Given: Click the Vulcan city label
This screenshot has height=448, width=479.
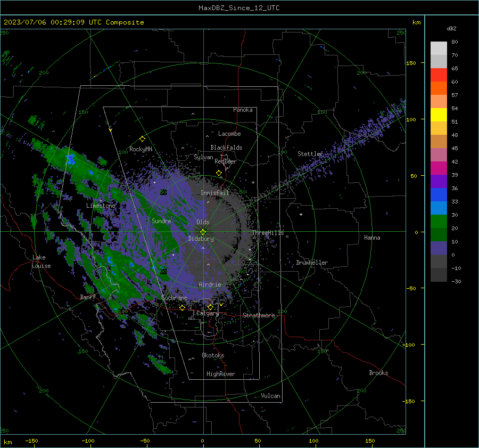Looking at the screenshot, I should click(x=270, y=396).
